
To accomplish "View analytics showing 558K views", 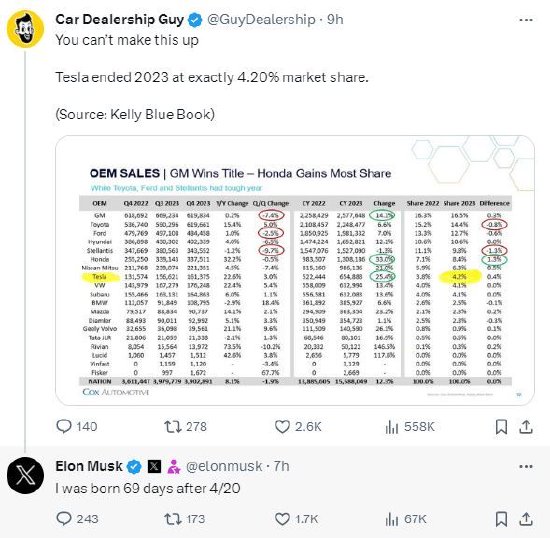I will (410, 427).
